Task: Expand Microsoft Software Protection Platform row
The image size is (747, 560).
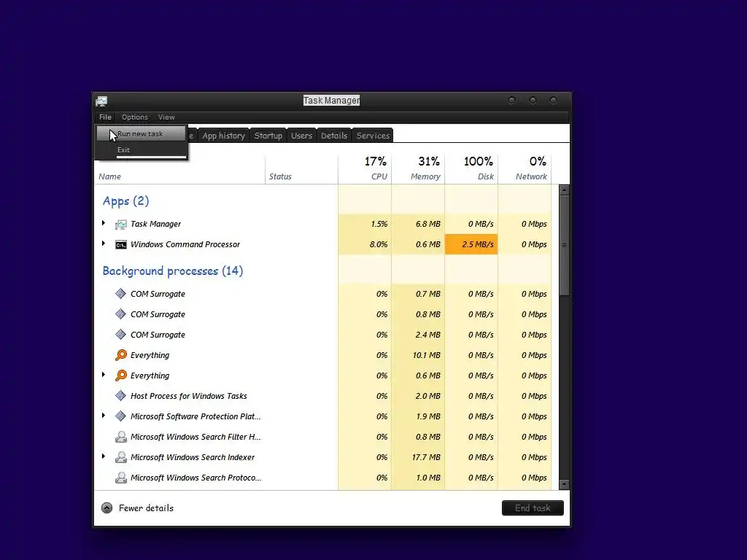Action: point(104,415)
